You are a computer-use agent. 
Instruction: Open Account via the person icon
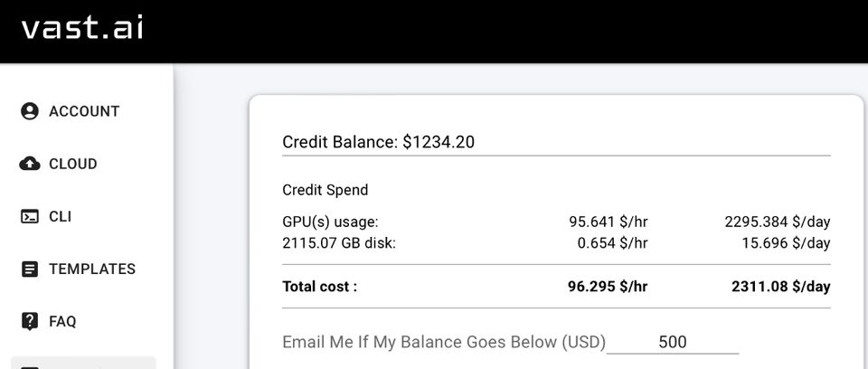(x=29, y=111)
